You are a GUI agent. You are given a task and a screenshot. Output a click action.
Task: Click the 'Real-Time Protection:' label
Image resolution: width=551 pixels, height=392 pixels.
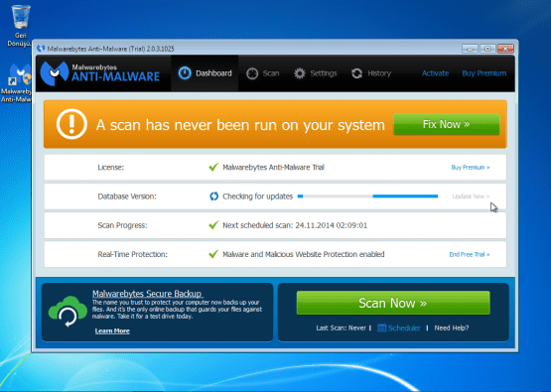click(132, 254)
